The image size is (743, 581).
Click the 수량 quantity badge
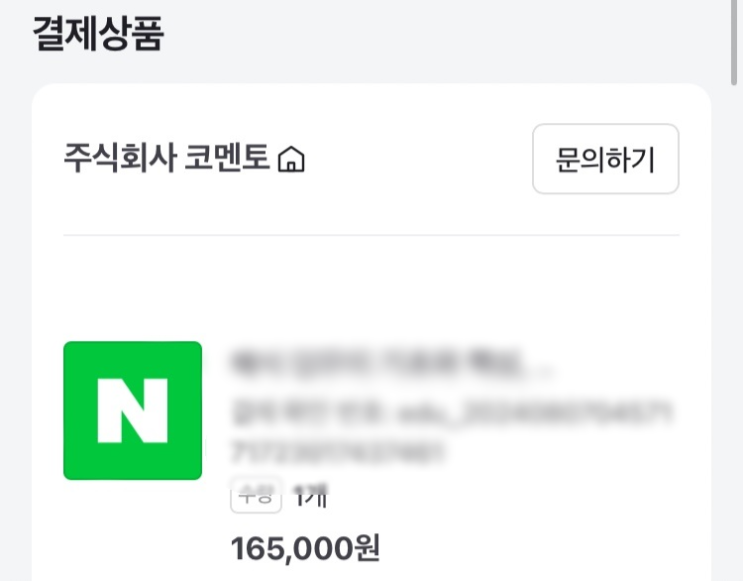255,495
